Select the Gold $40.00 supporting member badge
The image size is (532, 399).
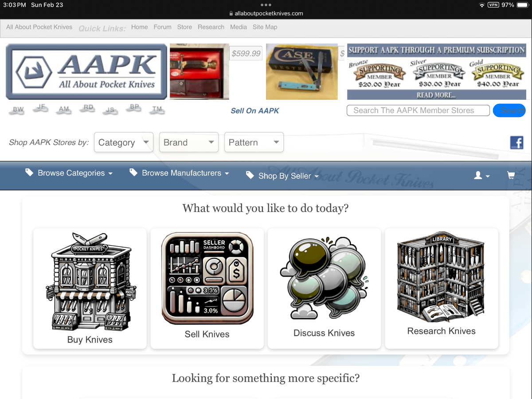497,74
